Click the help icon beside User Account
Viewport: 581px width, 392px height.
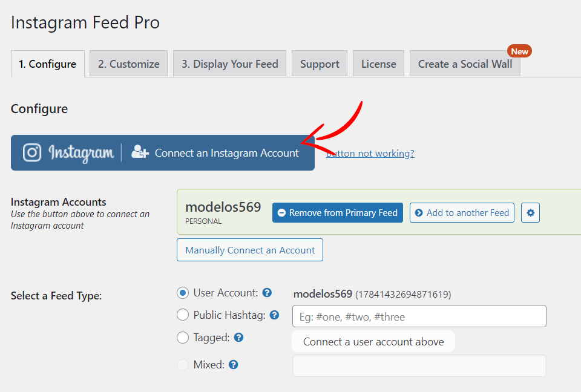click(267, 293)
